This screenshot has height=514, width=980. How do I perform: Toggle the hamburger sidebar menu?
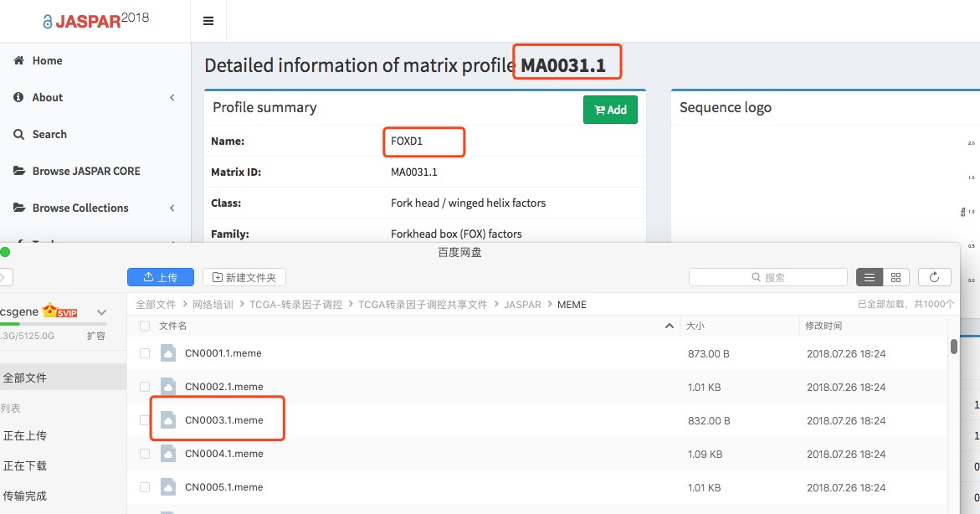click(x=208, y=21)
